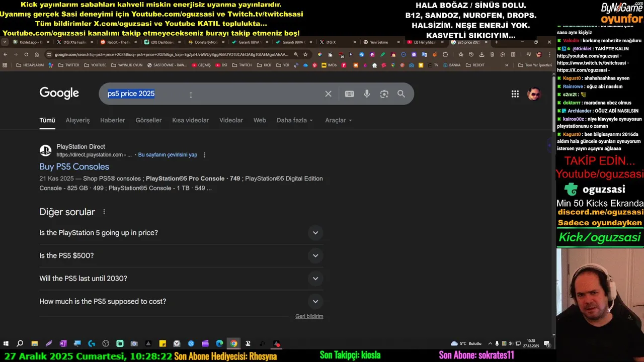Switch to 'Donate ByNoGame' browser tab
644x362 pixels.
pos(206,42)
